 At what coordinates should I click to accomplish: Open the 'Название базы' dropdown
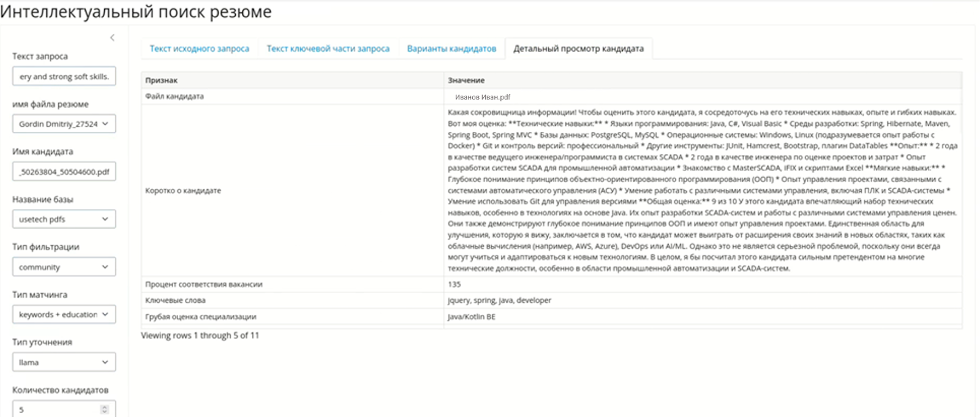coord(64,219)
